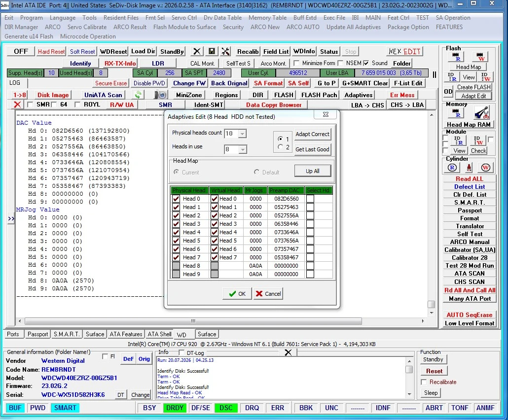The width and height of the screenshot is (508, 420).
Task: Click the Hard Reset button
Action: coord(51,51)
